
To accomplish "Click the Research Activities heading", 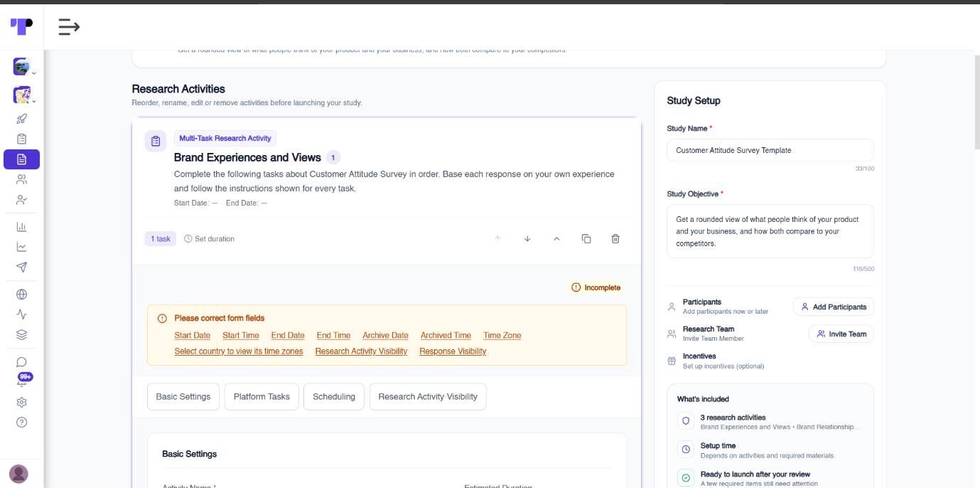I will 178,89.
